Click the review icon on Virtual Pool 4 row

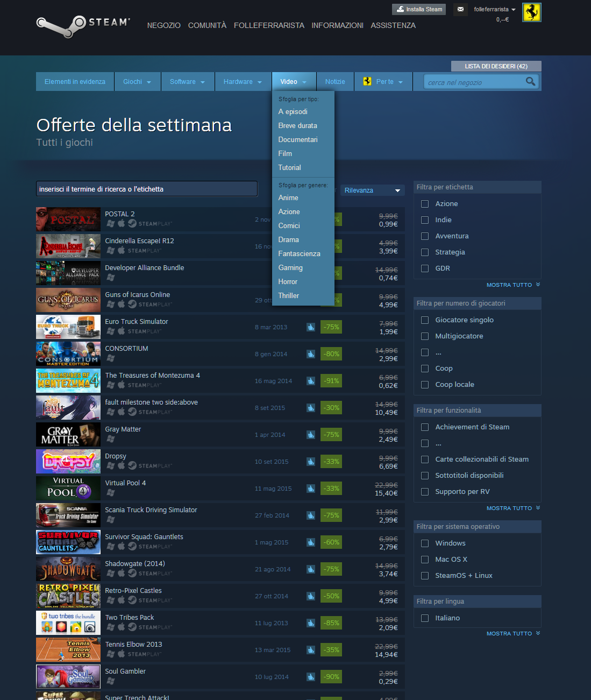click(311, 489)
